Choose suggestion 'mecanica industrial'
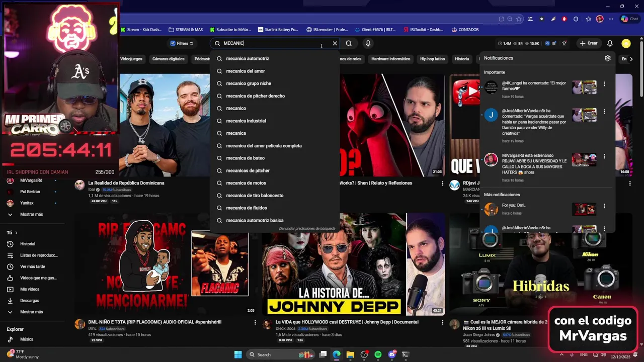The width and height of the screenshot is (644, 362). click(x=274, y=121)
